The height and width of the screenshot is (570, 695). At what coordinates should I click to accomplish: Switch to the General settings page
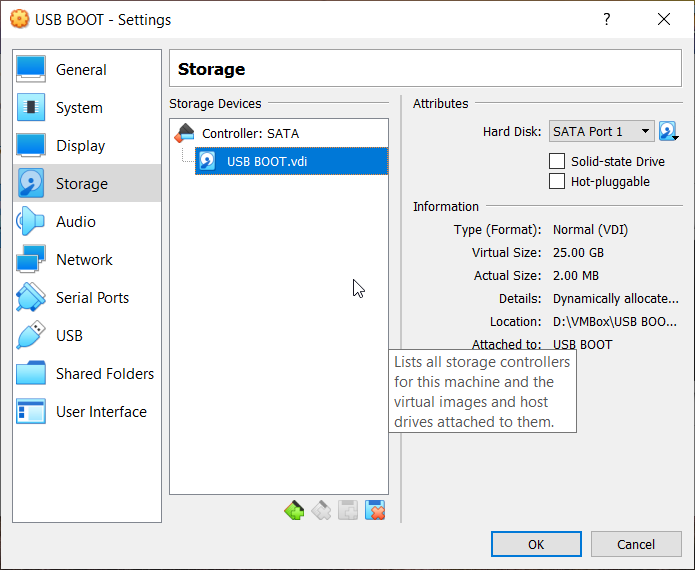[81, 70]
